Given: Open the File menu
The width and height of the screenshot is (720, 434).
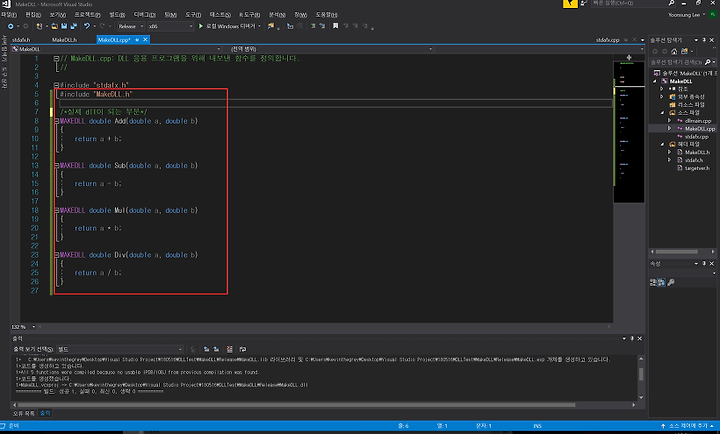Looking at the screenshot, I should point(8,15).
